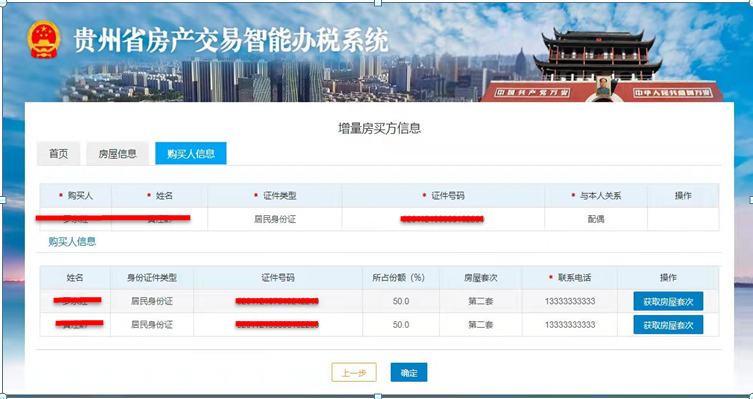Click the 购买人 column header
The width and height of the screenshot is (753, 399).
pyautogui.click(x=76, y=196)
